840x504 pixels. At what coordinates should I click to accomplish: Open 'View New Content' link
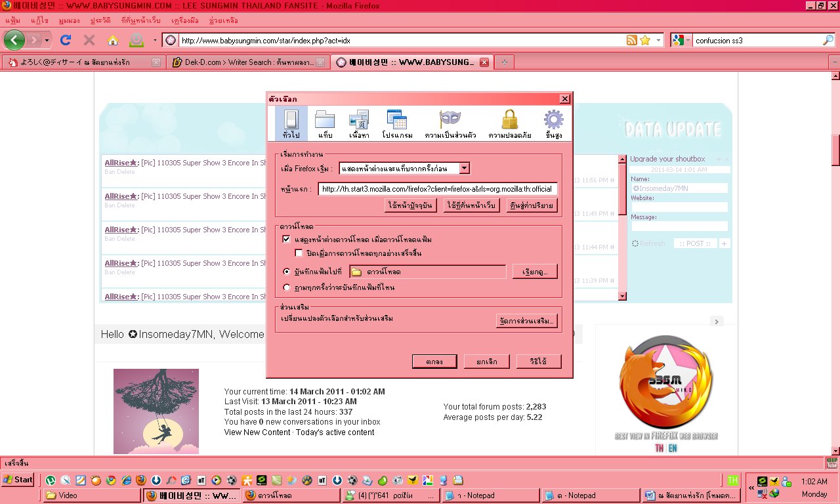coord(257,432)
